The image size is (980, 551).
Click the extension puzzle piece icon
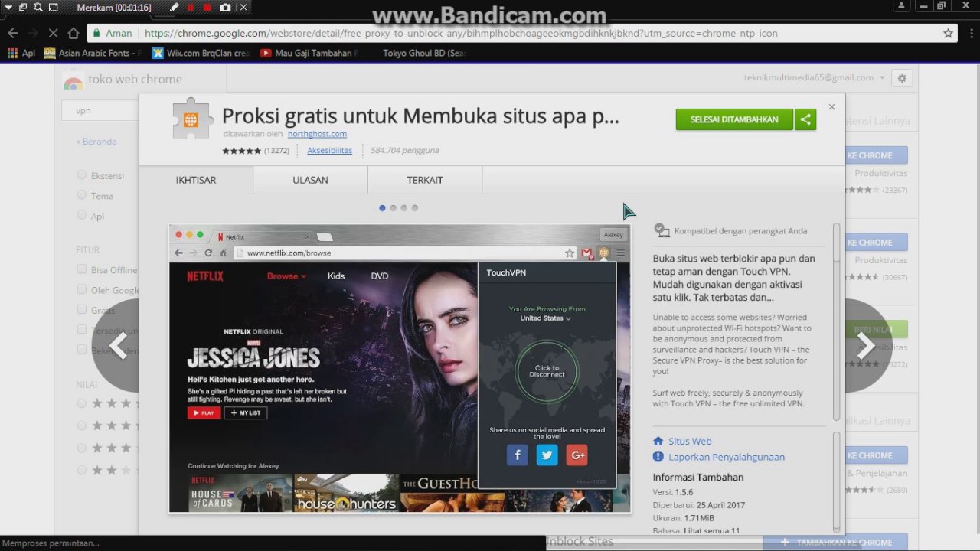191,120
